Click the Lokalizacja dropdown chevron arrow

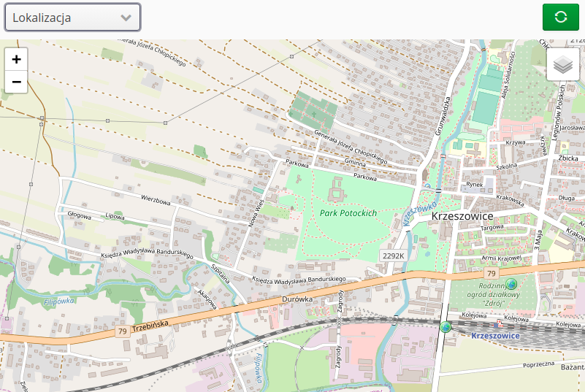pyautogui.click(x=126, y=18)
